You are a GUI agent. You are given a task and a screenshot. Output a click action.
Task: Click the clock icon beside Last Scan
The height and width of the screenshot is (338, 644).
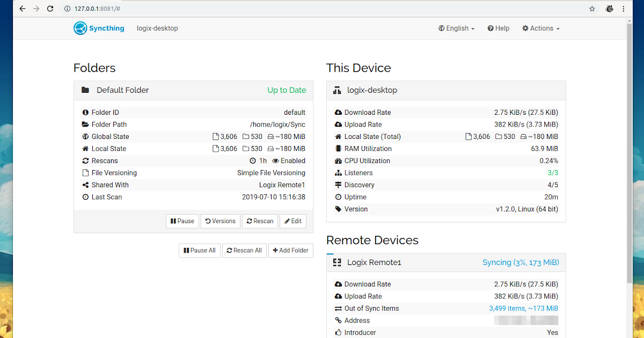(85, 197)
